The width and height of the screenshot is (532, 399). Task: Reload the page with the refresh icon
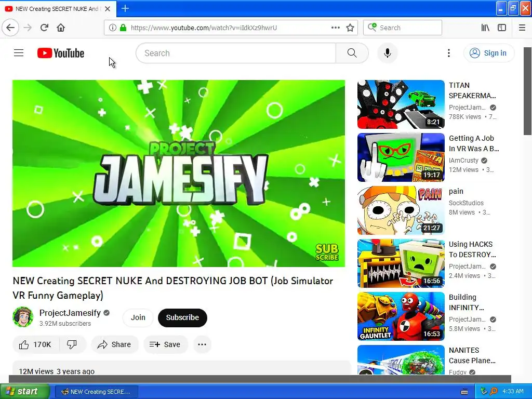click(x=45, y=28)
